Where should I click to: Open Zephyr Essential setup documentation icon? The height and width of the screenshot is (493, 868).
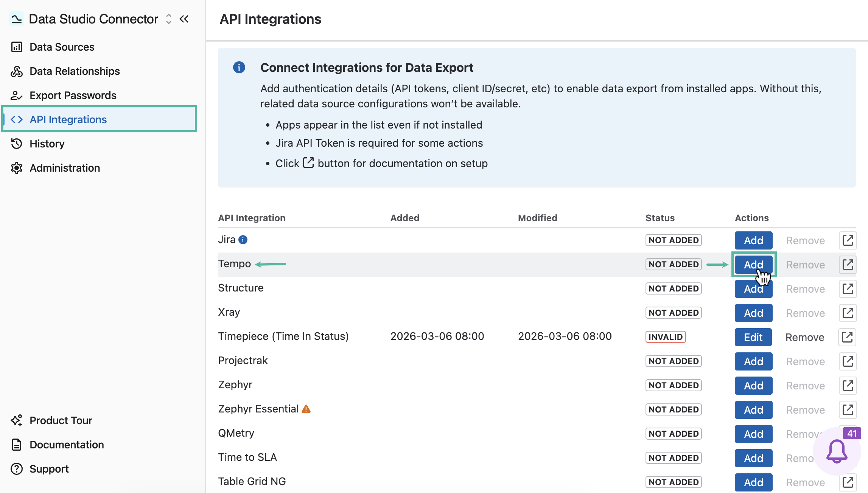click(848, 410)
